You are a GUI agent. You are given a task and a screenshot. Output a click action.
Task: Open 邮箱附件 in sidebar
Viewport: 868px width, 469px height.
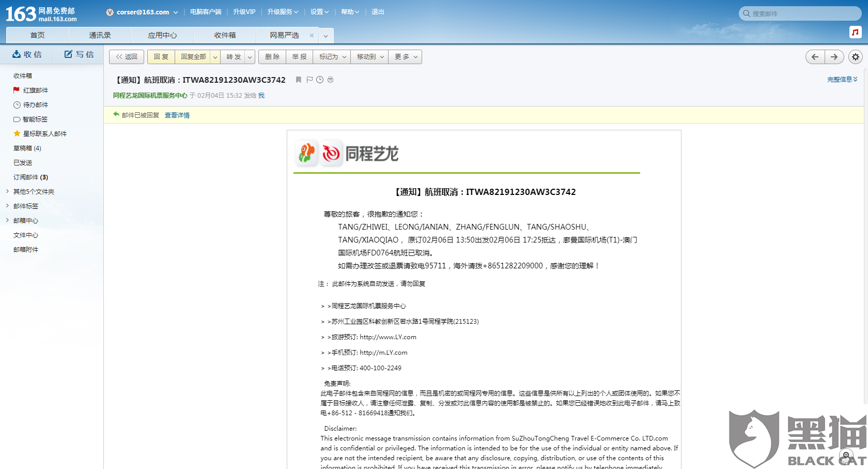[x=26, y=249]
